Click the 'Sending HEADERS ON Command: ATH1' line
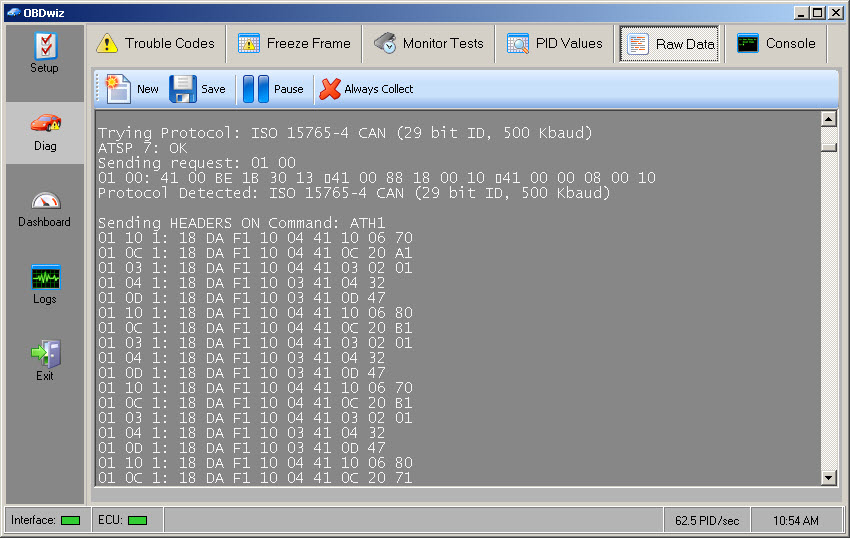850x539 pixels. click(x=241, y=223)
